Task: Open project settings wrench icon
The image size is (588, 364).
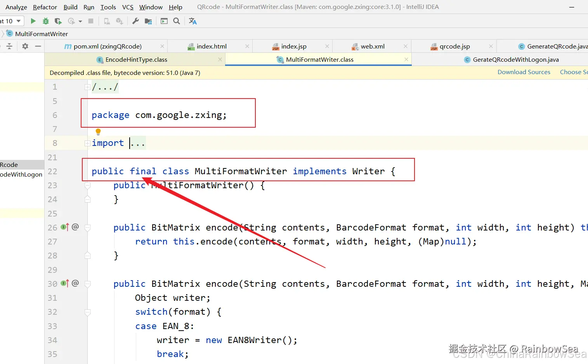Action: [135, 21]
